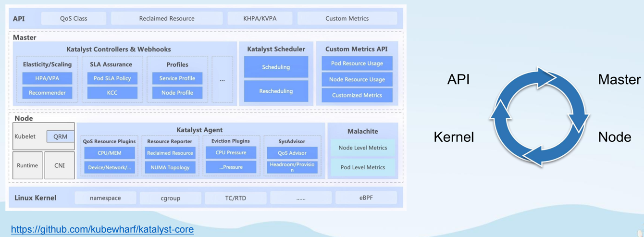This screenshot has height=237, width=644.
Task: Select the Recommender block
Action: [x=47, y=93]
